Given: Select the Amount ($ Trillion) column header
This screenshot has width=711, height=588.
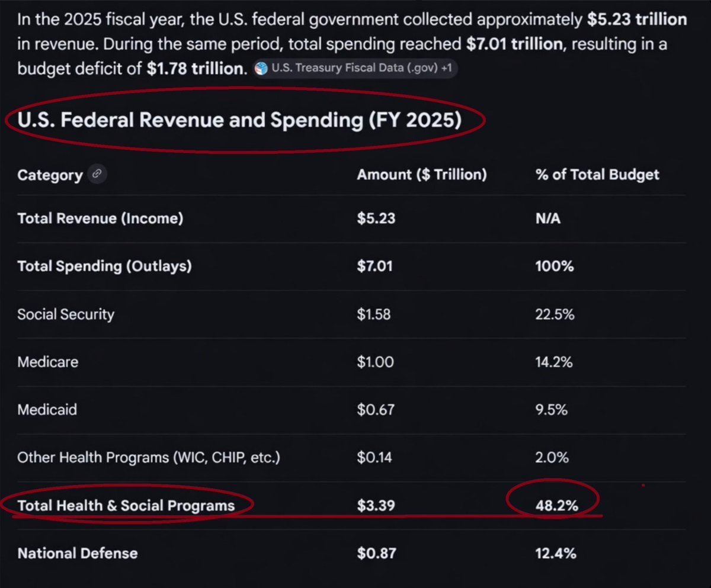Looking at the screenshot, I should [422, 175].
